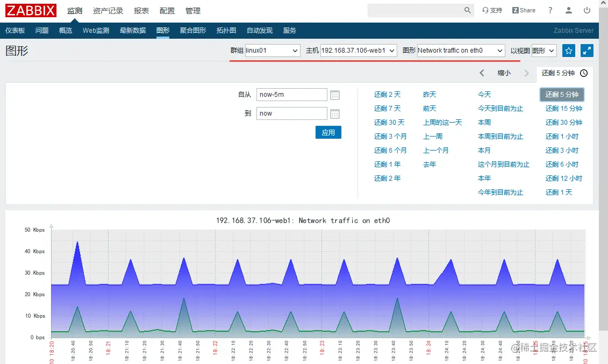Open the 以视图 图形 dropdown
Viewport: 608px width, 364px height.
tap(544, 51)
